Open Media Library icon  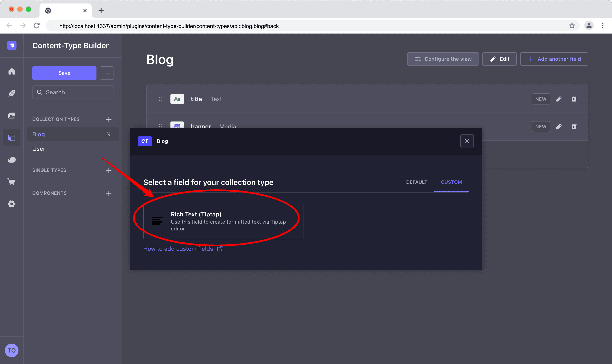(12, 115)
